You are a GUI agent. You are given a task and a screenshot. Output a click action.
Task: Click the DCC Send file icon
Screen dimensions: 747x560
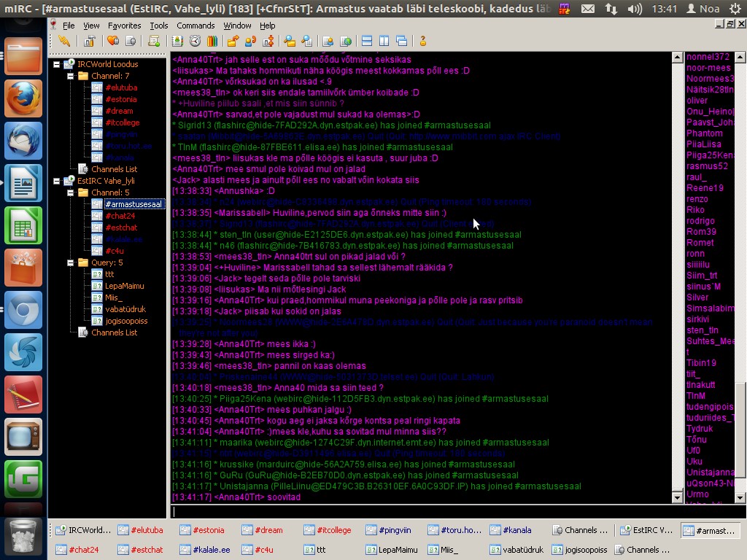[x=233, y=42]
